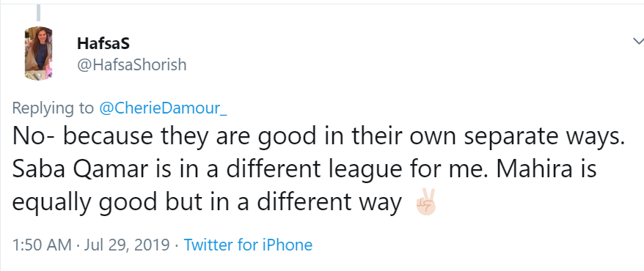Open the tweet options chevron menu

pos(638,41)
